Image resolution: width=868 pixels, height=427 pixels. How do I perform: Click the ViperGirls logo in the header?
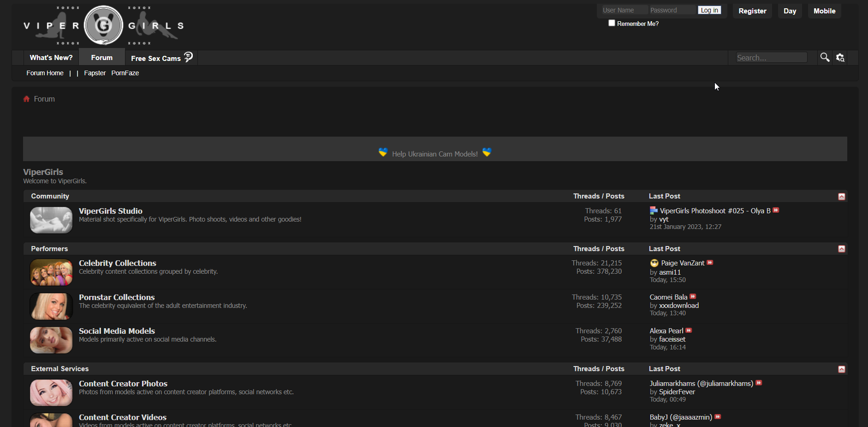(103, 25)
